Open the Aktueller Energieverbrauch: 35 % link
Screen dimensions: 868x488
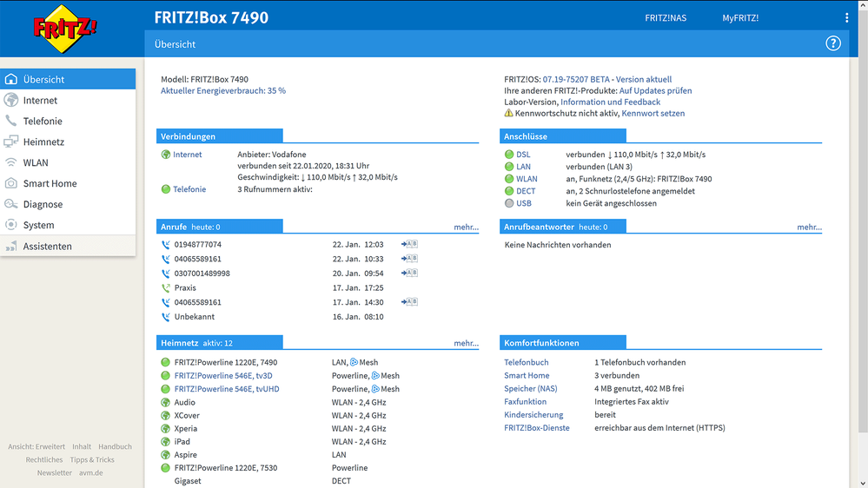[223, 90]
